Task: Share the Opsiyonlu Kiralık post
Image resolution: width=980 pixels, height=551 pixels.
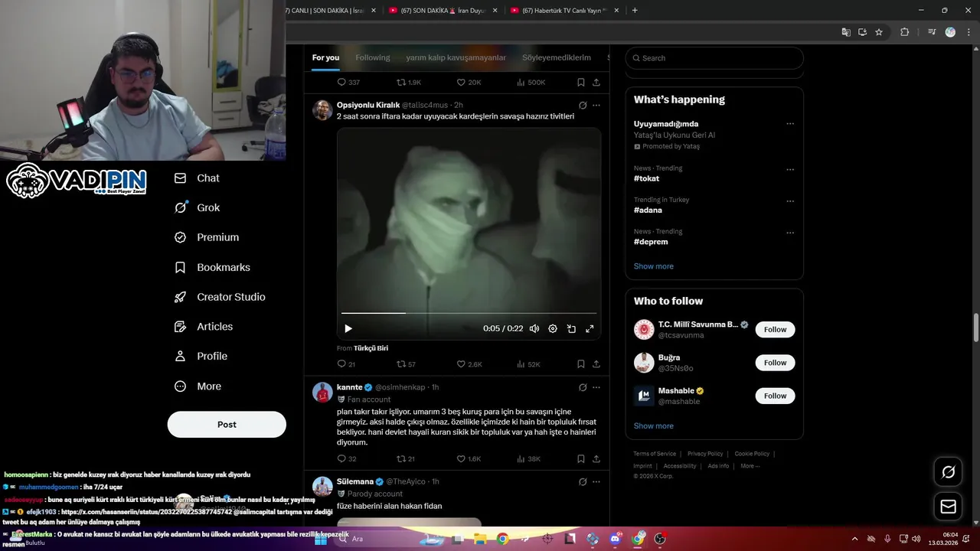Action: point(596,364)
